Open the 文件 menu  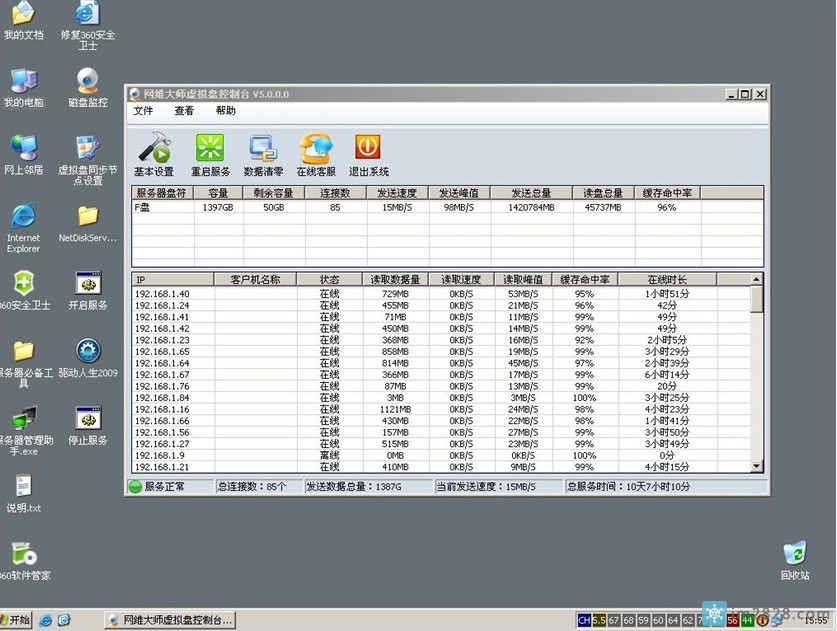[x=143, y=111]
